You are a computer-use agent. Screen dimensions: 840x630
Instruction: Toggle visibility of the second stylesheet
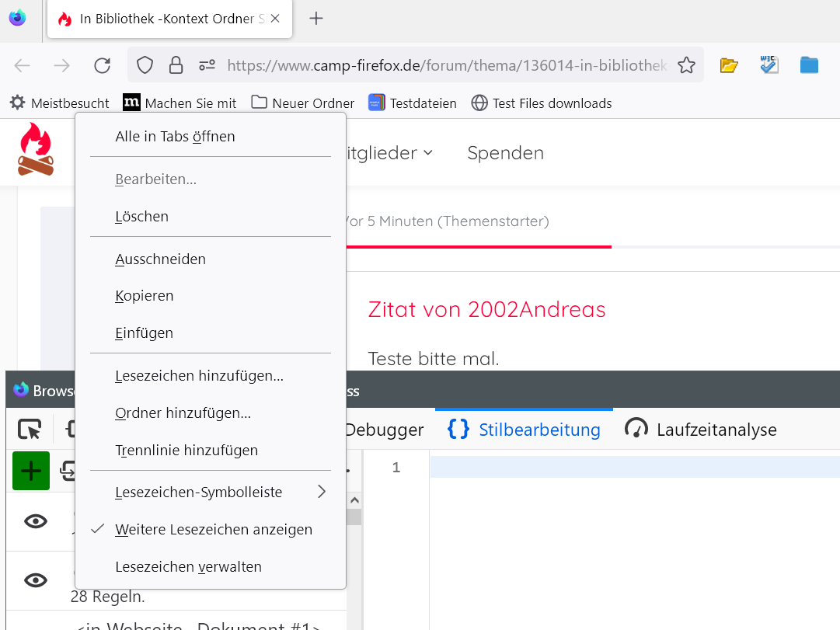pyautogui.click(x=36, y=580)
